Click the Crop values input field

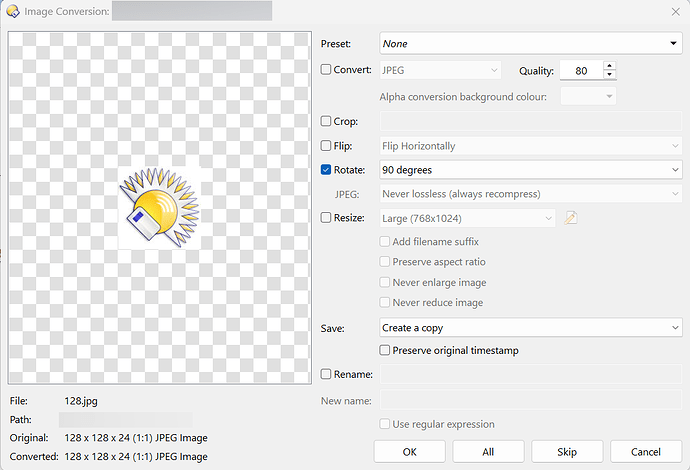point(531,121)
